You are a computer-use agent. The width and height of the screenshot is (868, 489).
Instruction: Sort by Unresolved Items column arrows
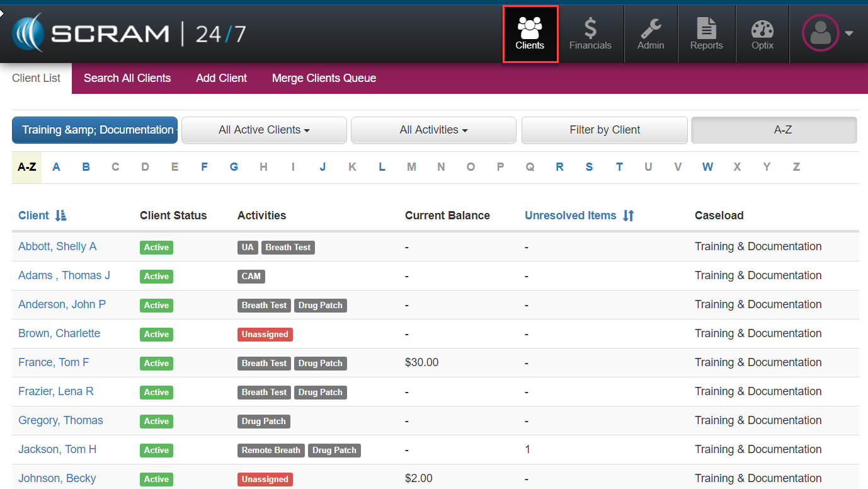tap(628, 216)
